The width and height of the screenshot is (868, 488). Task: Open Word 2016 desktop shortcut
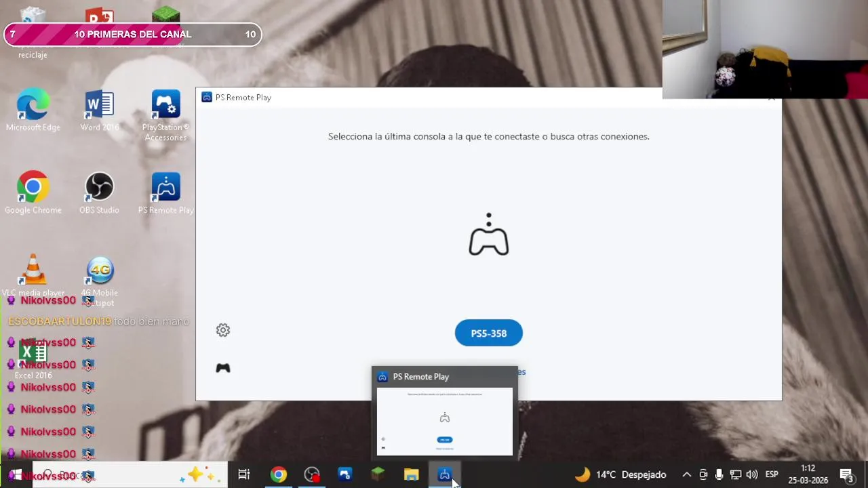coord(99,111)
